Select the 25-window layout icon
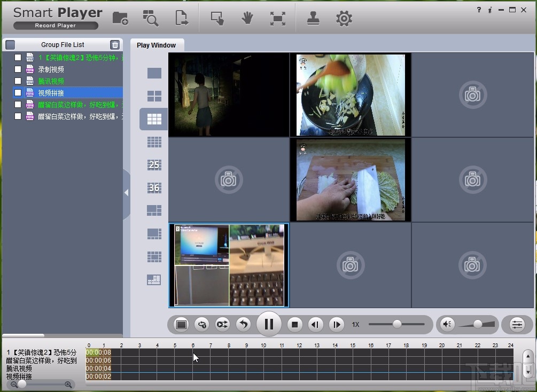 pos(154,164)
